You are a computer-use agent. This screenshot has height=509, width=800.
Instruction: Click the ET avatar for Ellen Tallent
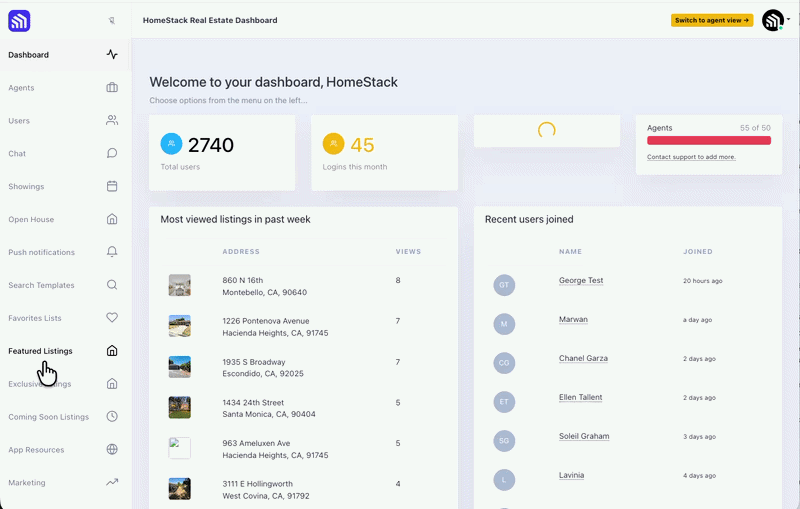pyautogui.click(x=504, y=402)
